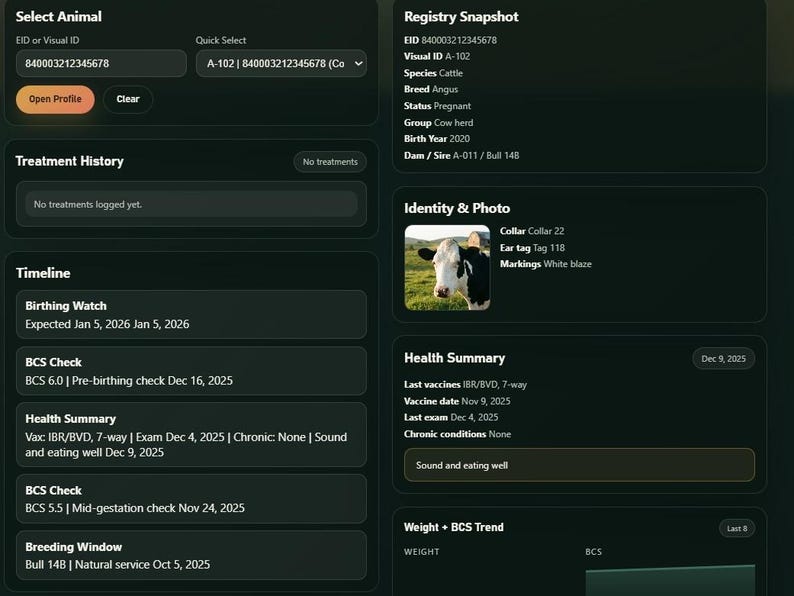
Task: Click the Last 8 trend badge
Action: pos(737,528)
